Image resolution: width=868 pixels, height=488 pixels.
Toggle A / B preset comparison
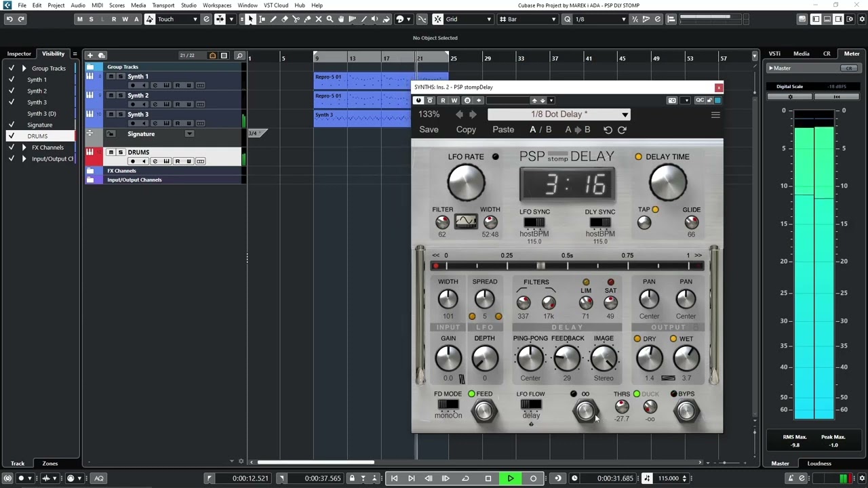[540, 129]
